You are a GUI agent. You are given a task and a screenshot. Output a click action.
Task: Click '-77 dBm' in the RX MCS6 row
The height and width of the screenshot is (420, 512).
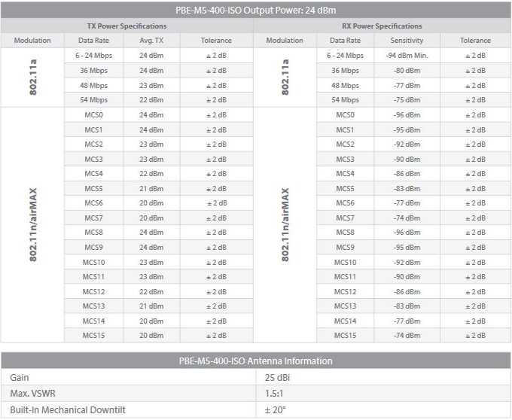pos(407,203)
